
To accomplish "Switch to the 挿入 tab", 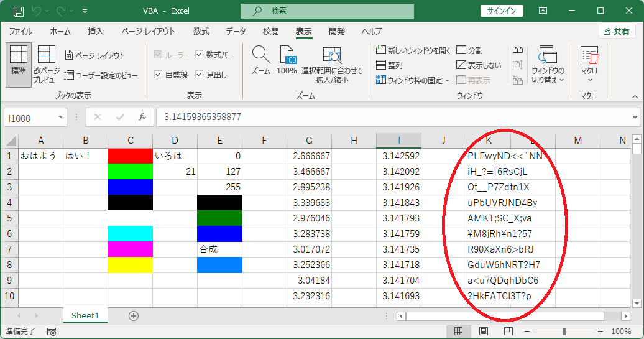I will click(95, 32).
